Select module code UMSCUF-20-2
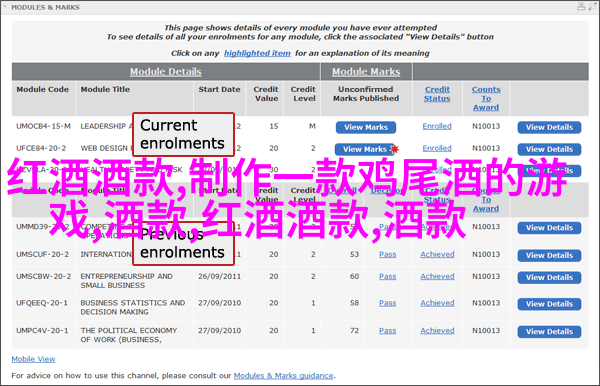The width and height of the screenshot is (600, 386). point(42,254)
